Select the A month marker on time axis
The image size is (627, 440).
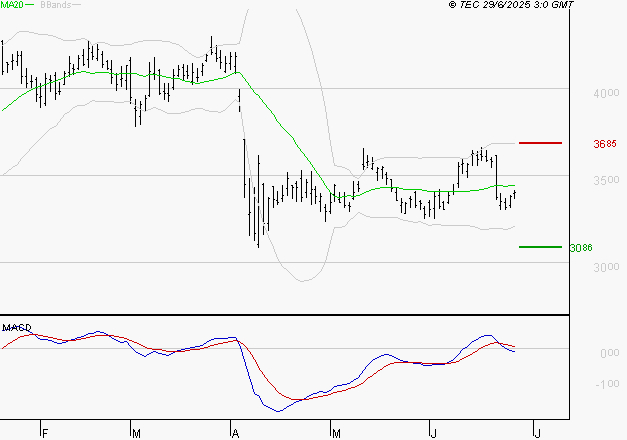(235, 432)
